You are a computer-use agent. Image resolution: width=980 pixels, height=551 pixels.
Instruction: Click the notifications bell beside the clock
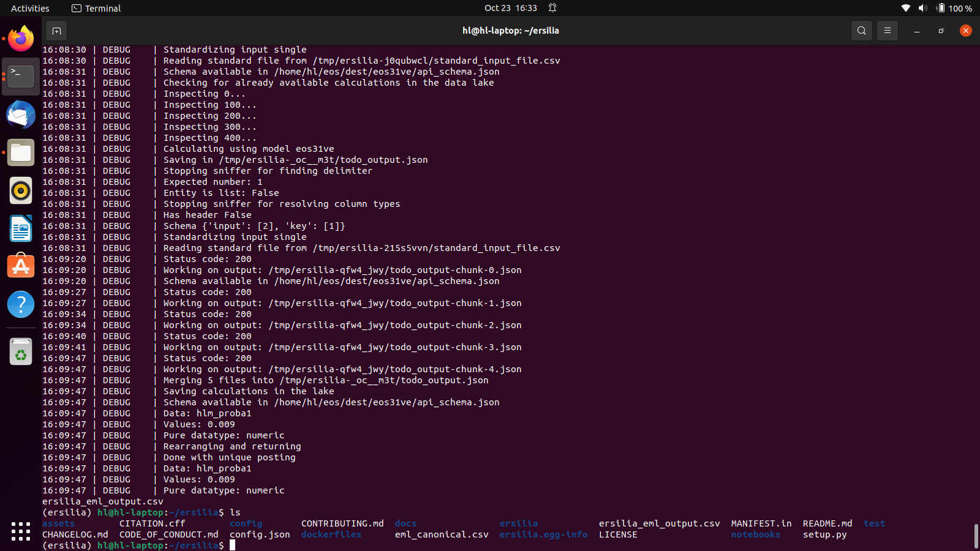click(552, 8)
